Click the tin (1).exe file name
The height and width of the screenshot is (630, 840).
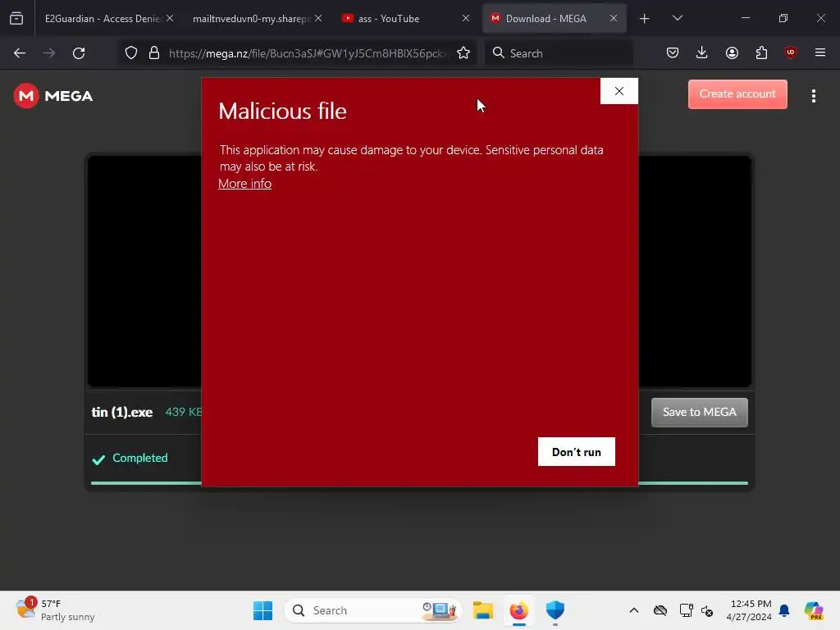pyautogui.click(x=122, y=412)
